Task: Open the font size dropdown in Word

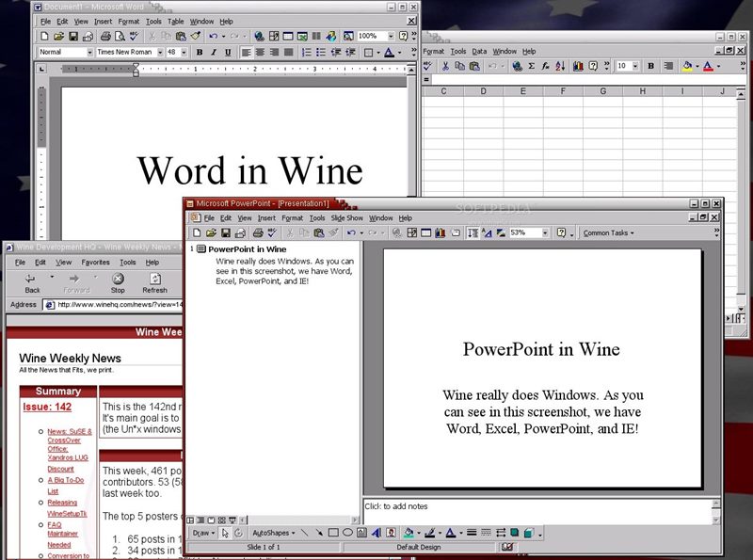Action: (184, 52)
